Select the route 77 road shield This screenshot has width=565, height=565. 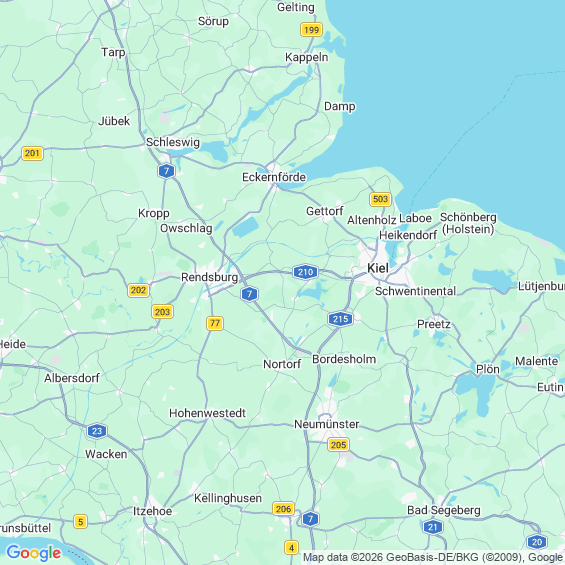[215, 323]
